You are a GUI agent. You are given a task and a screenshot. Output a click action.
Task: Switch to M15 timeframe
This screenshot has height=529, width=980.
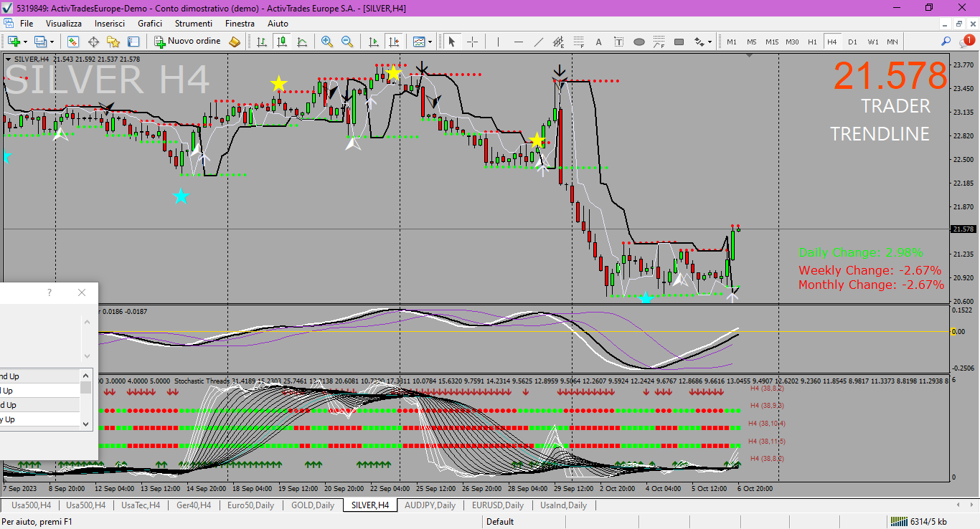771,42
